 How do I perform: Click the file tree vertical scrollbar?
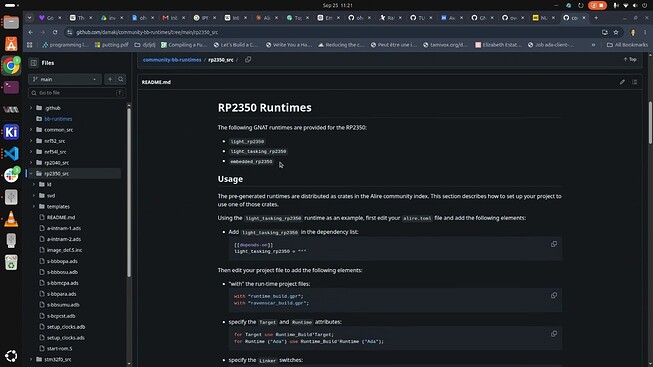[x=129, y=192]
